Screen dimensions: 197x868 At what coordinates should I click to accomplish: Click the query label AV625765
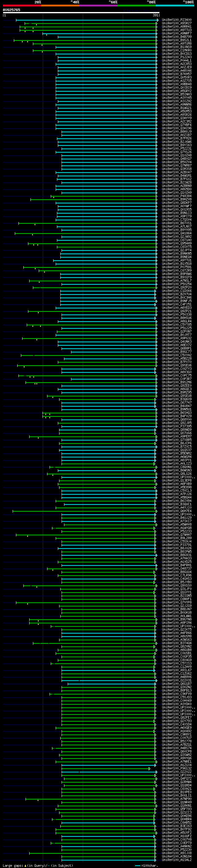pyautogui.click(x=11, y=10)
